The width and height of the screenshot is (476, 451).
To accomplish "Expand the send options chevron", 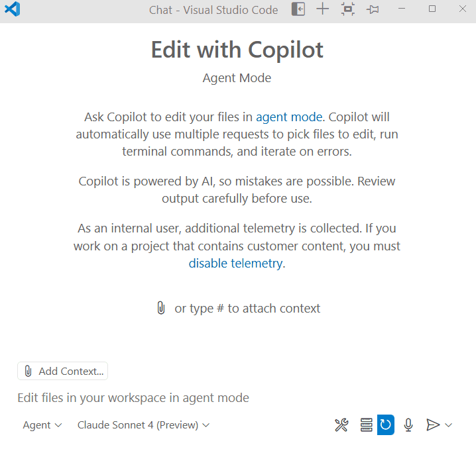I will point(449,425).
